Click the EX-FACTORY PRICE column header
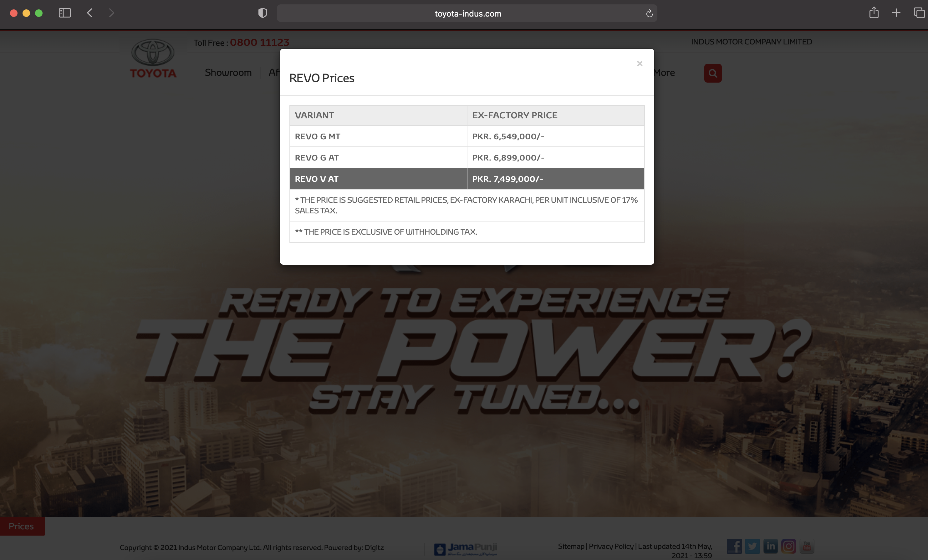 click(x=556, y=115)
